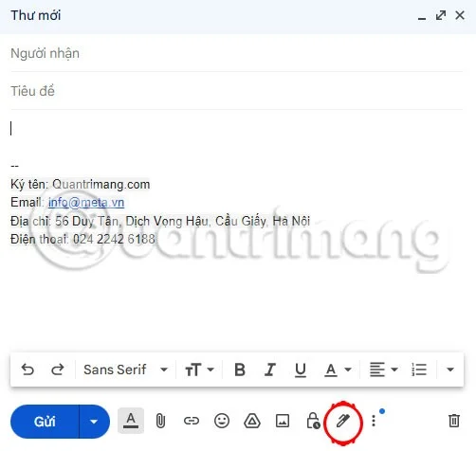Click the Ký tên: Quantrimang.com signature line

[80, 185]
